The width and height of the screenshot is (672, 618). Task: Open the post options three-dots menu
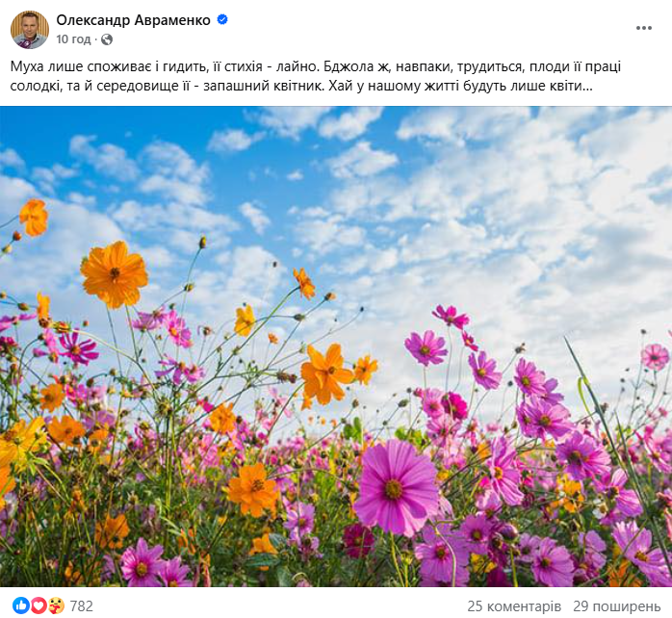point(644,28)
